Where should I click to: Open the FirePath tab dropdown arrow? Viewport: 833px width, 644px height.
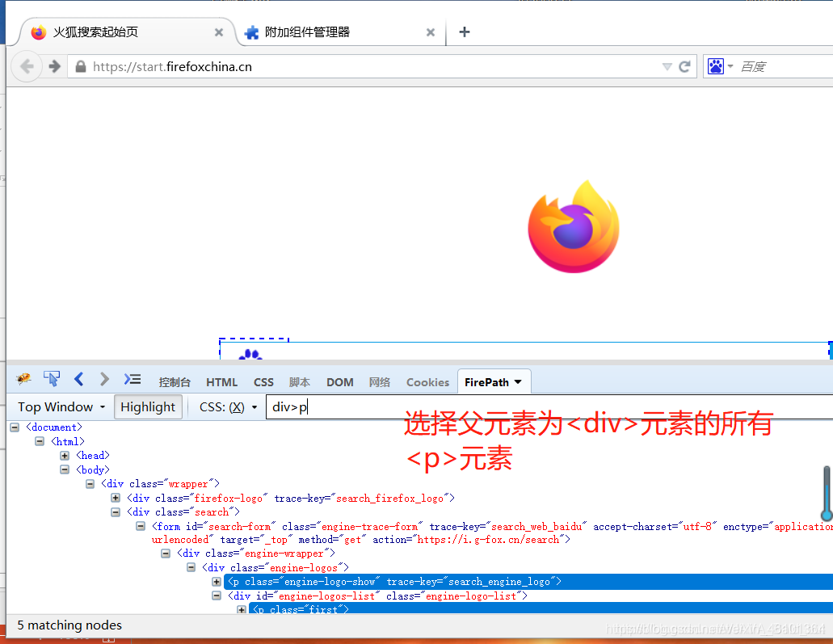pos(518,382)
